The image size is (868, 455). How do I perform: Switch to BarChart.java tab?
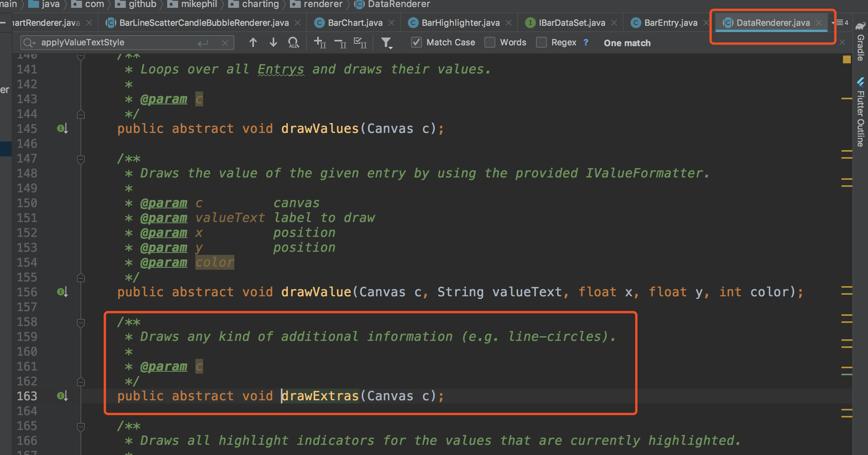(355, 23)
